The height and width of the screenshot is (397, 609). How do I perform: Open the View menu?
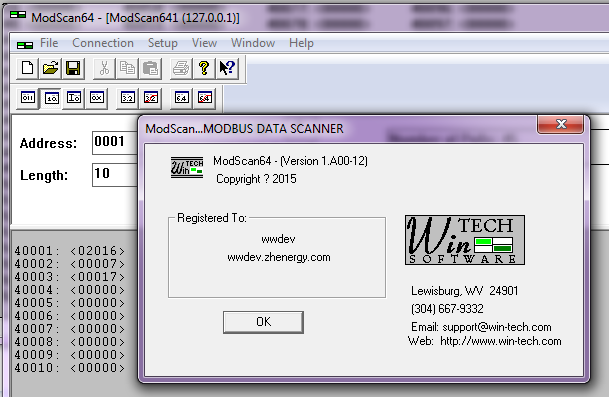[204, 43]
